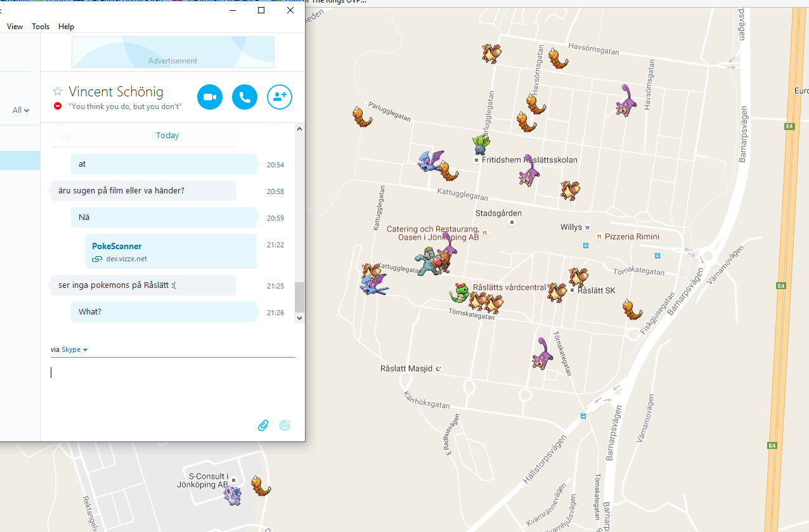Open the via Skype send-method dropdown
Screen dimensions: 809x532
(74, 349)
